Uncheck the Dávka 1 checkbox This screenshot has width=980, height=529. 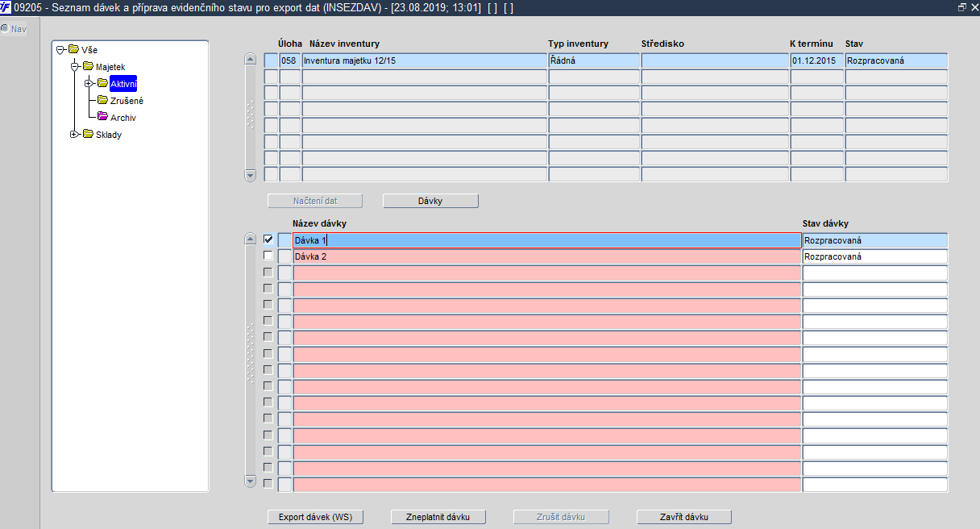click(268, 240)
